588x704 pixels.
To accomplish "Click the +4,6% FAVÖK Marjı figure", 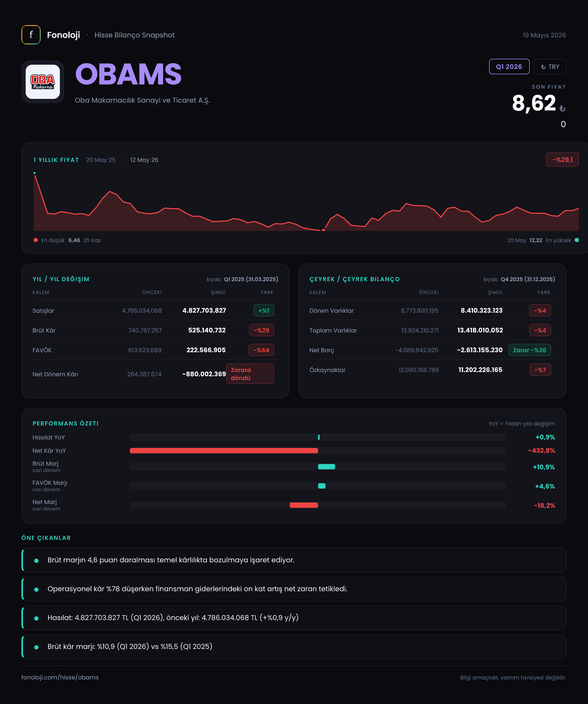I will point(545,486).
